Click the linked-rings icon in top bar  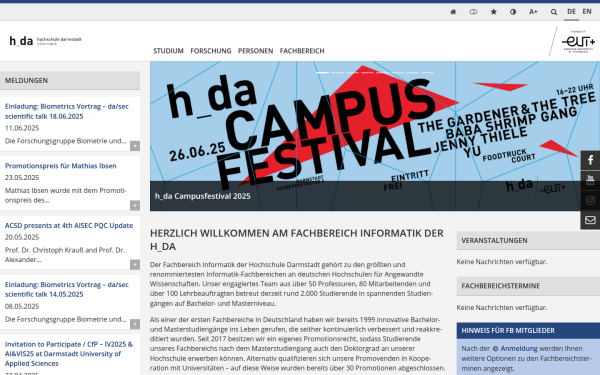(x=473, y=12)
